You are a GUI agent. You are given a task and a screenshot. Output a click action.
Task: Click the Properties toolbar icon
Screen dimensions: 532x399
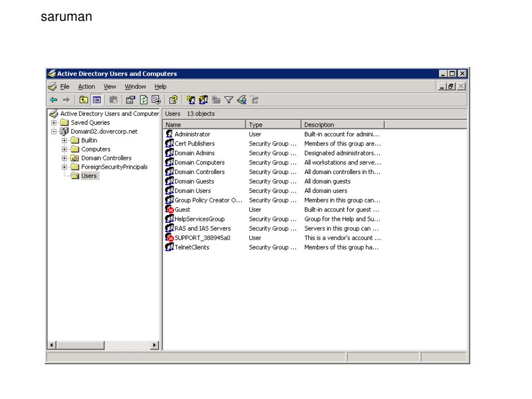[130, 100]
